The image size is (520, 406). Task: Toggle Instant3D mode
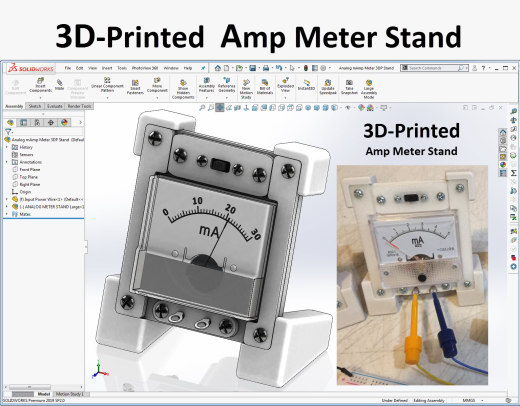306,85
